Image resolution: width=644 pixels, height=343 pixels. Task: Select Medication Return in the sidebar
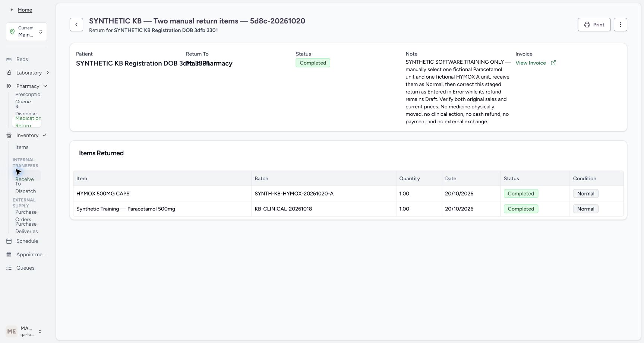pos(26,122)
